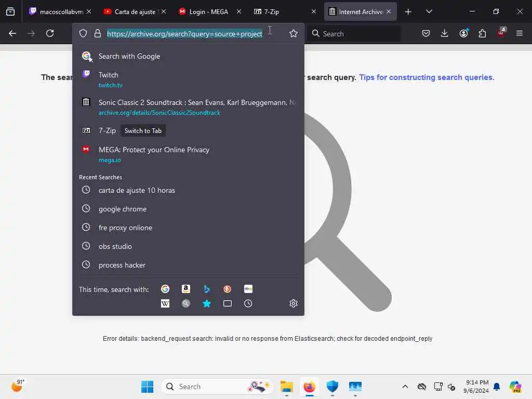Viewport: 532px width, 399px height.
Task: Open the taskbar clock 9:14 PM
Action: 476,387
